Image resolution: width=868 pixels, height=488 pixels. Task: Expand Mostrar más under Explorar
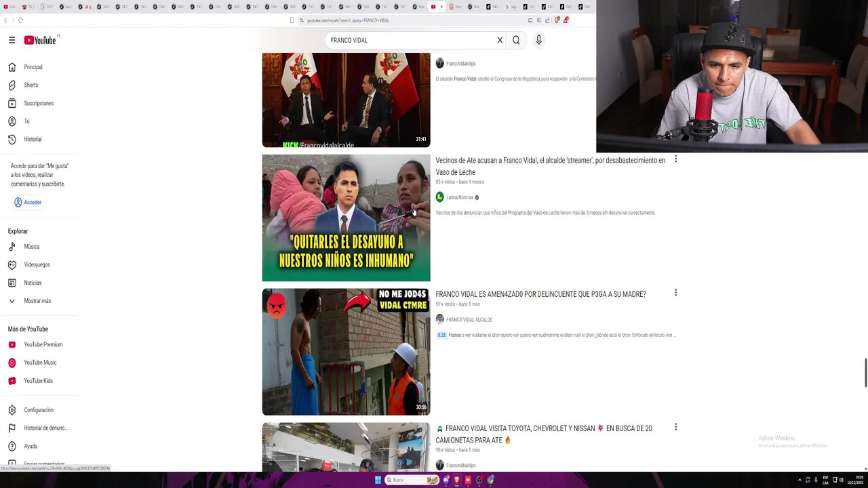pyautogui.click(x=39, y=301)
